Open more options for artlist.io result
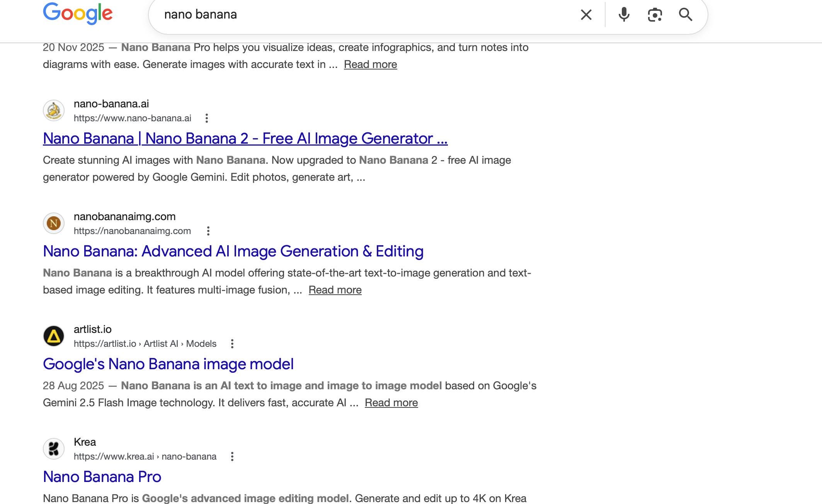 [x=232, y=344]
